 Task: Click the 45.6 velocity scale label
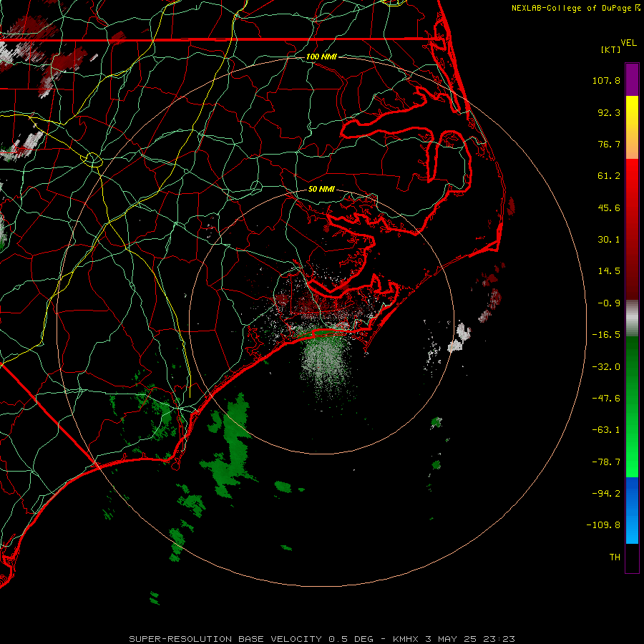(x=609, y=208)
